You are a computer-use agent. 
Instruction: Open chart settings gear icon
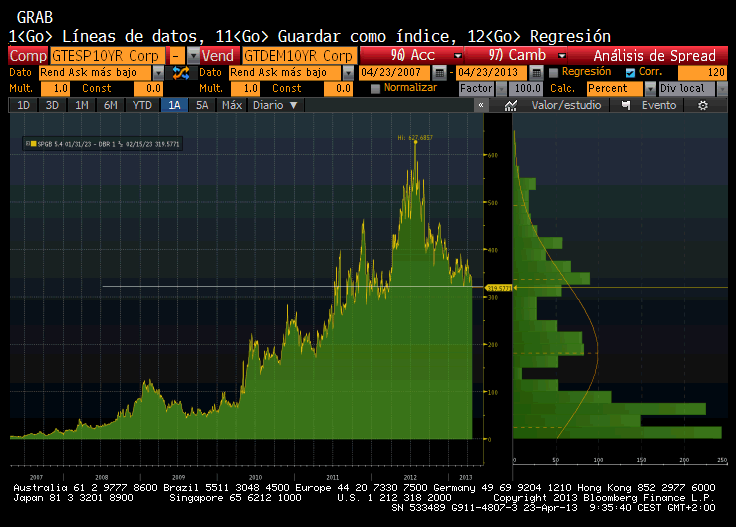703,106
